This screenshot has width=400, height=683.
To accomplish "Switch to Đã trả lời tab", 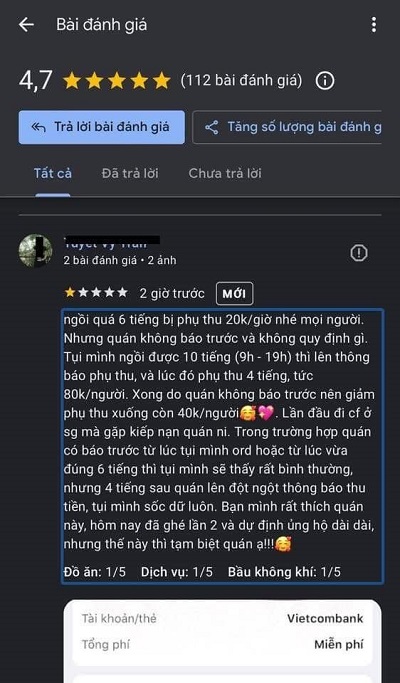I will click(130, 173).
